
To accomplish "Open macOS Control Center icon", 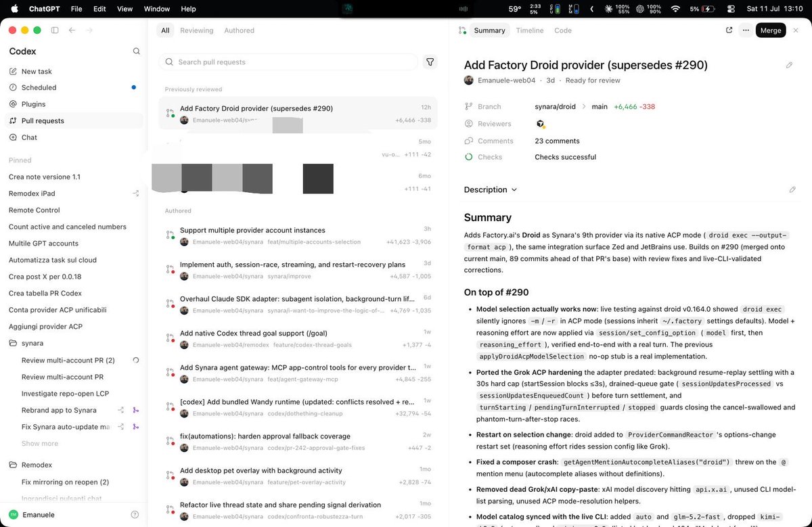I will point(731,9).
